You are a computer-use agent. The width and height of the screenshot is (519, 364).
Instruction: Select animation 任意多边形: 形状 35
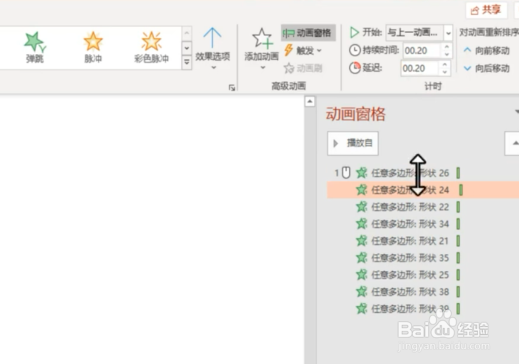423,258
